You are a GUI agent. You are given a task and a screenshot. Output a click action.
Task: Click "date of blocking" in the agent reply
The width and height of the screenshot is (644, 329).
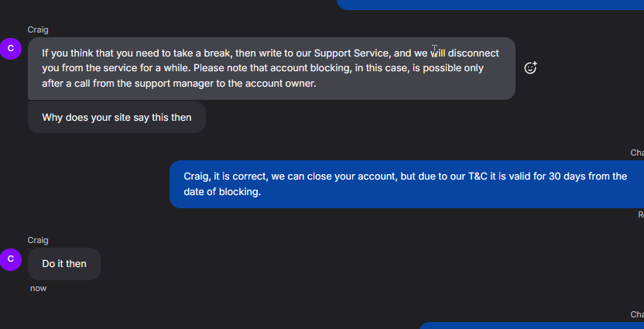coord(222,191)
